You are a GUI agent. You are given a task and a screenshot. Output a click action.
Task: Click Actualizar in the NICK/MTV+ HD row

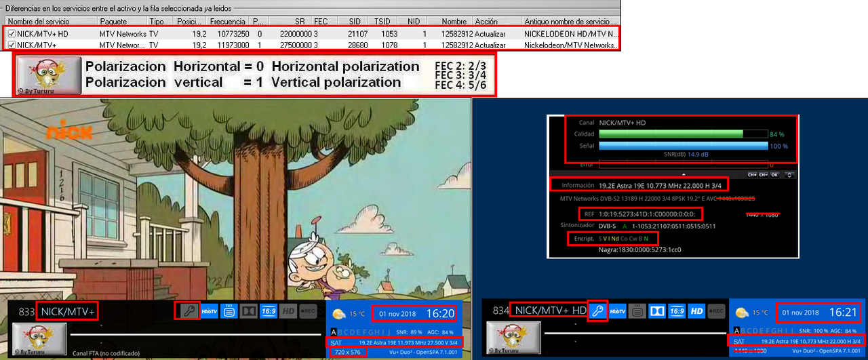tap(490, 34)
